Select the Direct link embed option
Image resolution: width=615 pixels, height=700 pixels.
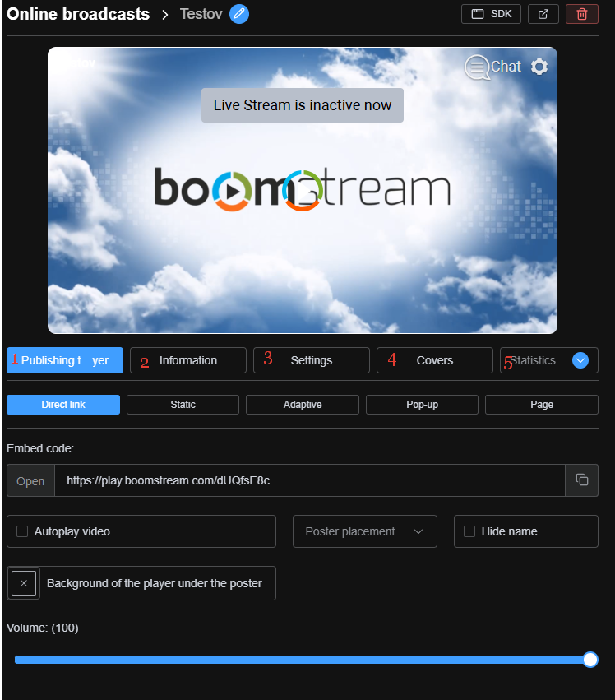coord(63,405)
